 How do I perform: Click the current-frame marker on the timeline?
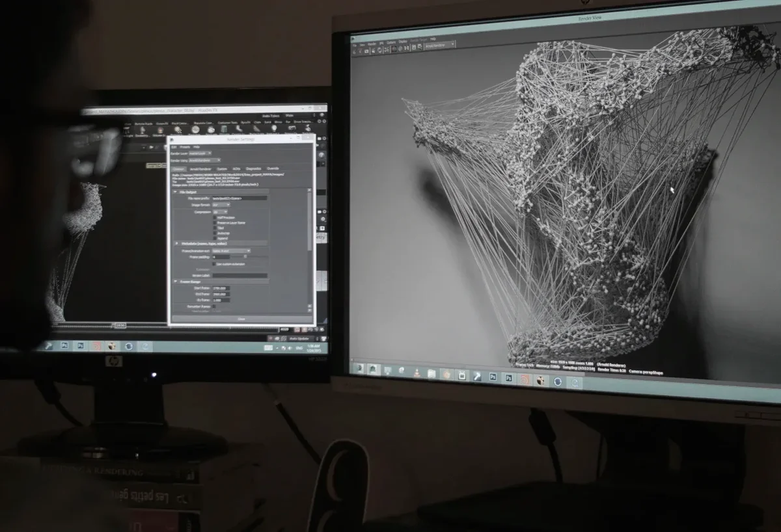pos(119,325)
